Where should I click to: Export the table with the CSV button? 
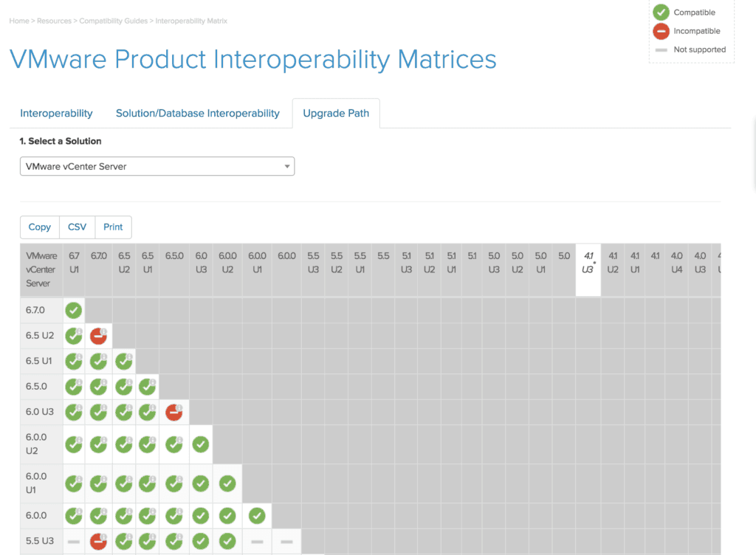click(77, 227)
